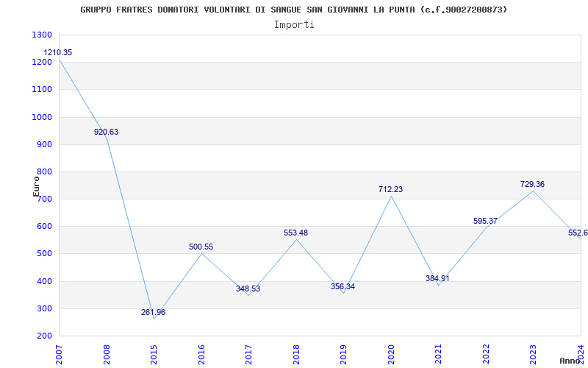Screen dimensions: 588x368
Task: Click the Anno x-axis title
Action: point(571,361)
